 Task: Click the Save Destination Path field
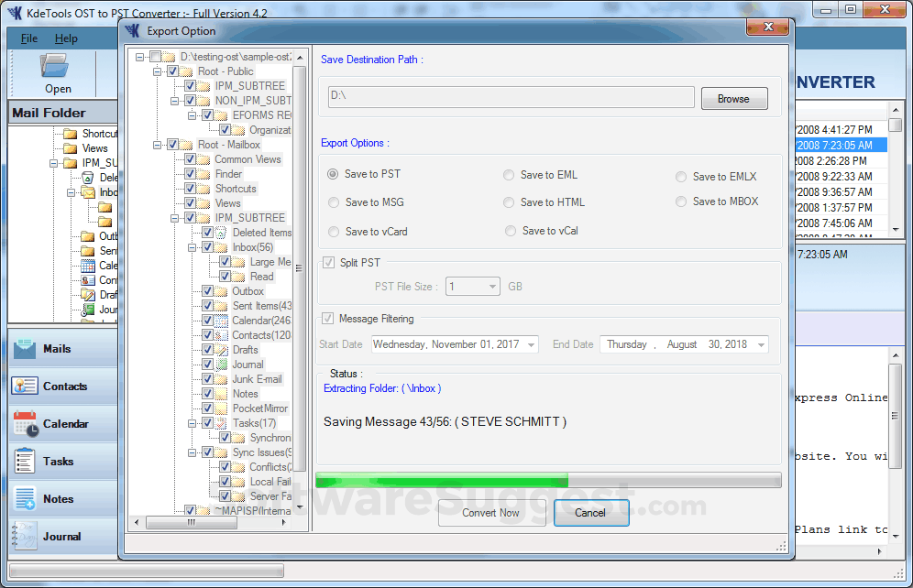tap(511, 97)
